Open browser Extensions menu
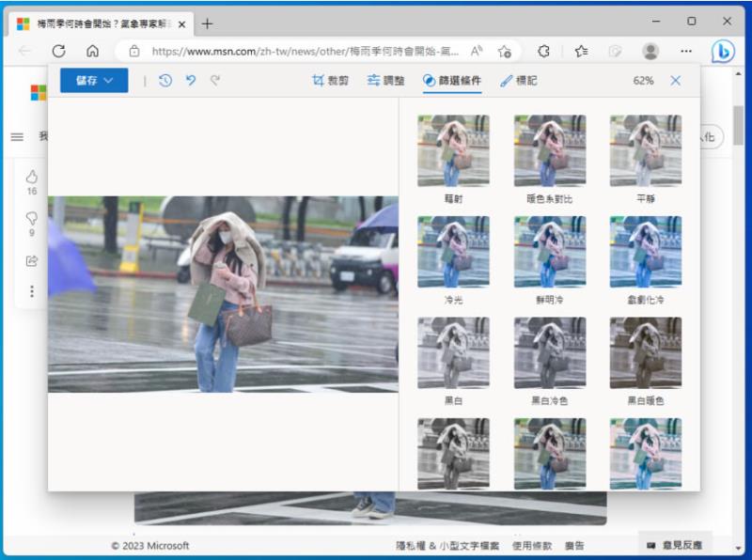Viewport: 752px width, 560px height. point(543,51)
